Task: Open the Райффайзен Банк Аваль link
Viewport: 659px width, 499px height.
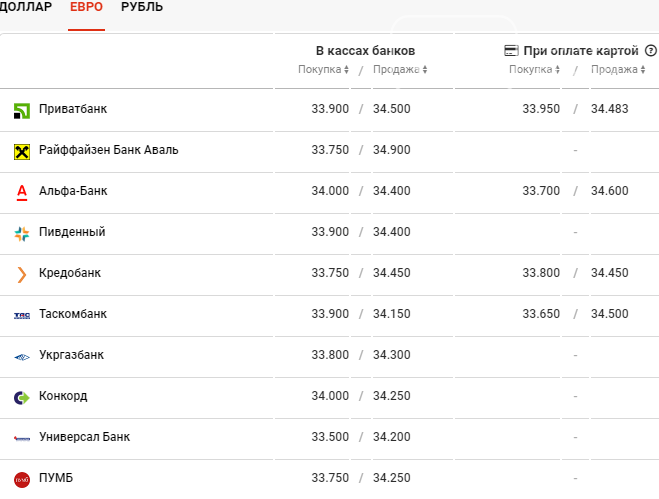Action: click(108, 150)
